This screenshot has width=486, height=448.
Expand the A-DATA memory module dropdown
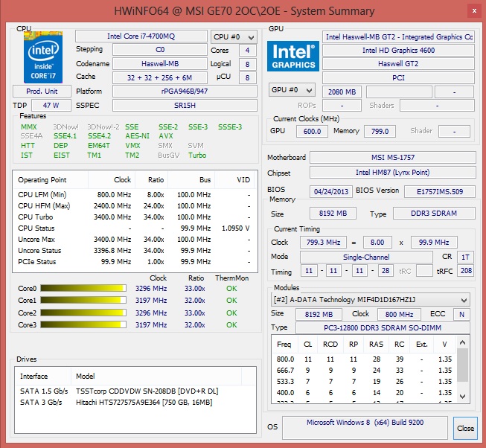point(371,300)
